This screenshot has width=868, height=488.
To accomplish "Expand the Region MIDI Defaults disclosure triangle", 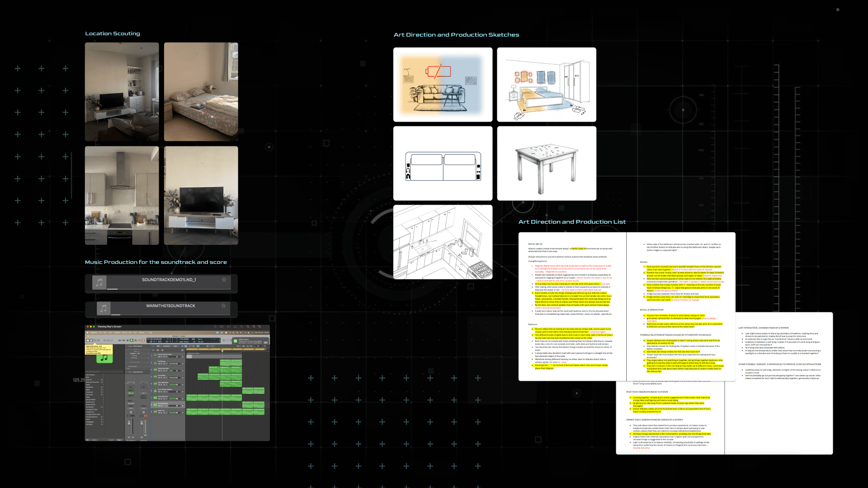I will click(127, 346).
